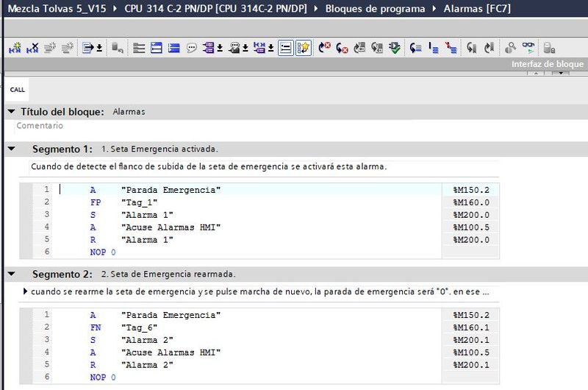
Task: Click the CALL instruction favorite button
Action: coord(17,90)
